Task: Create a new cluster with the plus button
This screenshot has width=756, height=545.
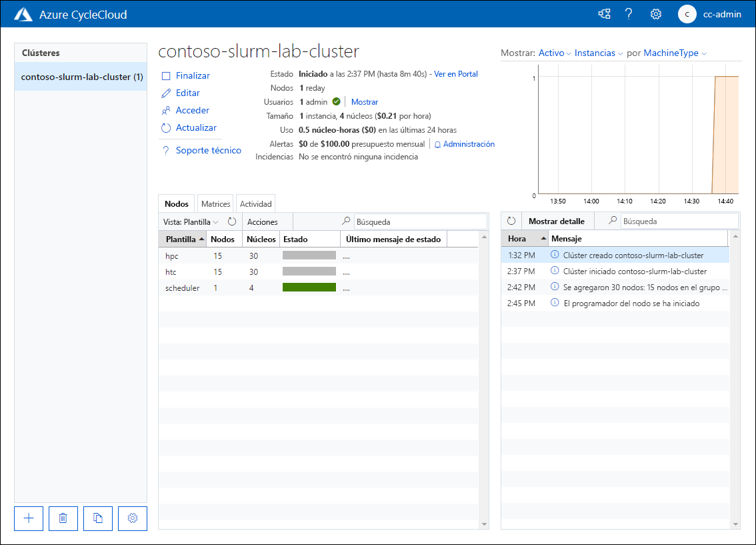Action: pyautogui.click(x=28, y=518)
